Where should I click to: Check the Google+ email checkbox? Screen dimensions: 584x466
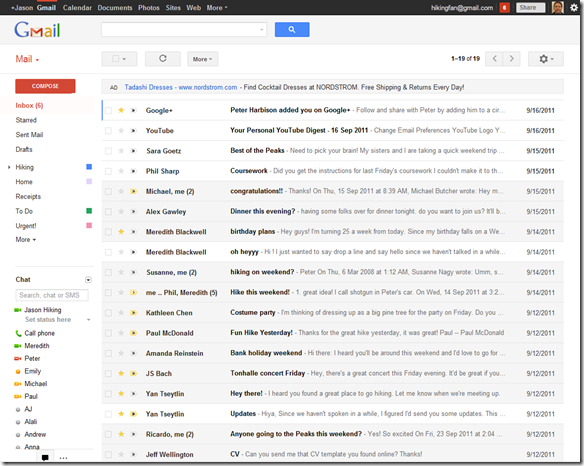(x=108, y=110)
